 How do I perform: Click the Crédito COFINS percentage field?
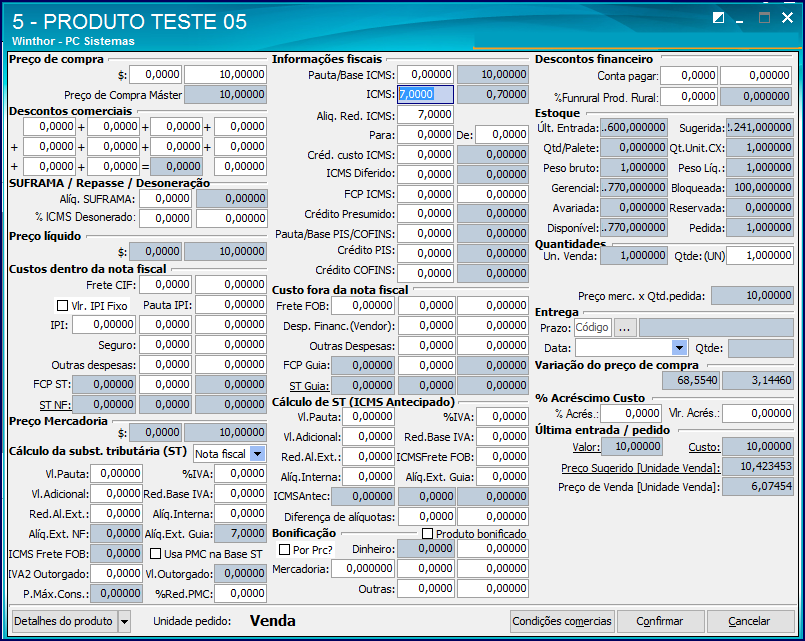[x=426, y=274]
